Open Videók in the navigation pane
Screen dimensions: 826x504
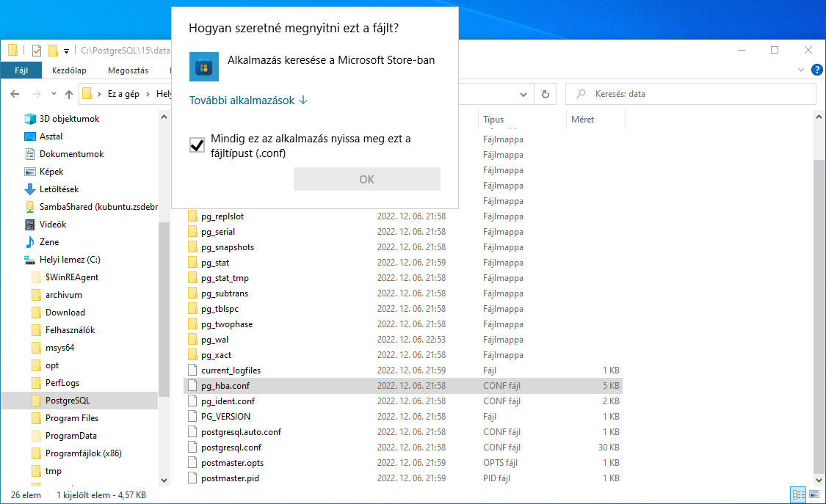(x=53, y=224)
